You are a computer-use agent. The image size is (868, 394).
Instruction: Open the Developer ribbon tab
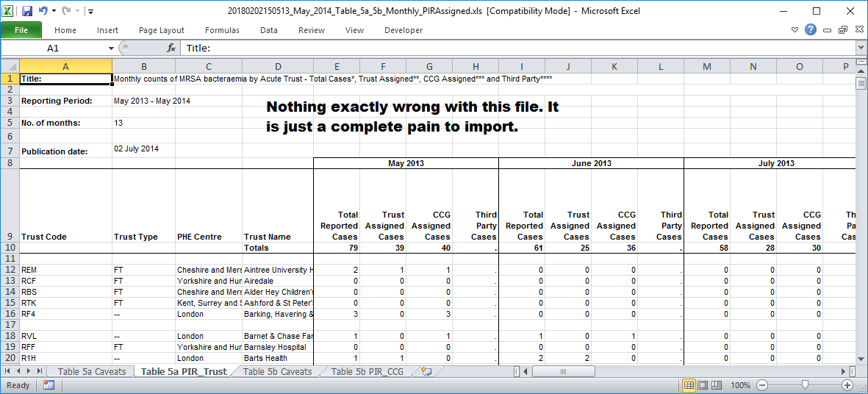point(403,30)
